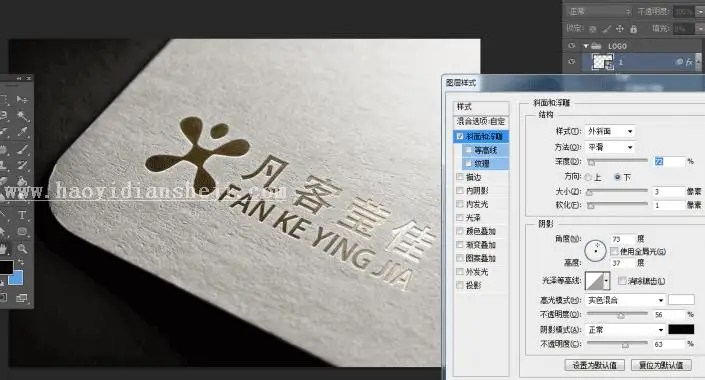Open the 光泽等高线 contour picker arrow
The width and height of the screenshot is (705, 380).
click(x=607, y=281)
